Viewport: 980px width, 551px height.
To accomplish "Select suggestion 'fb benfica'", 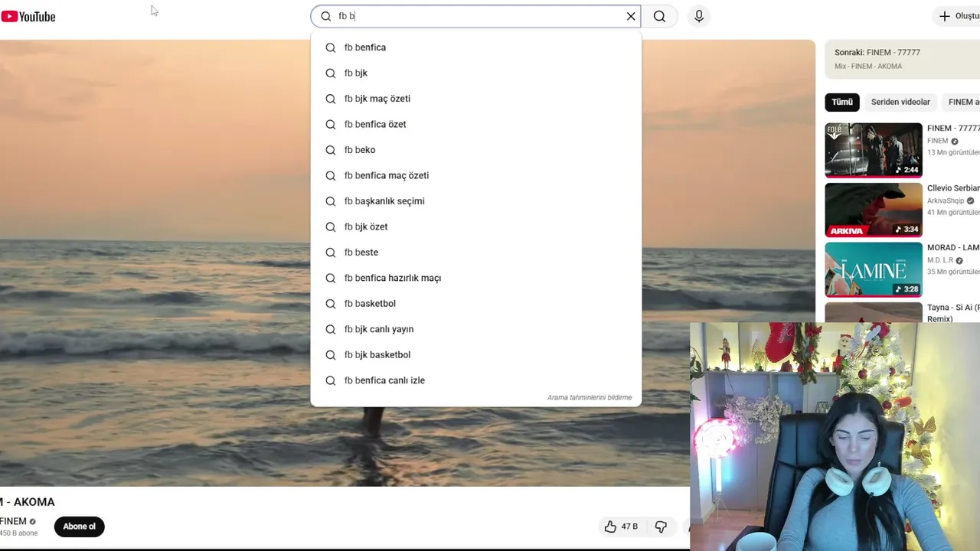I will [475, 47].
